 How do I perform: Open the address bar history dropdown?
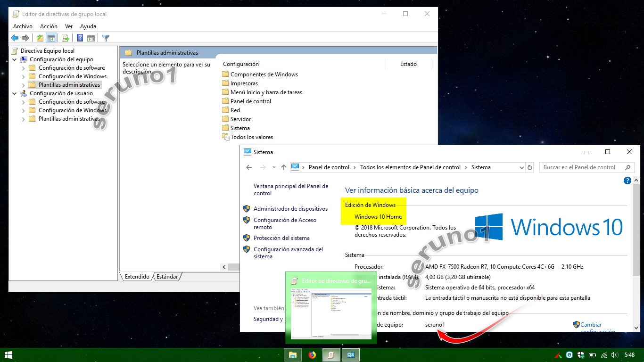pos(521,167)
